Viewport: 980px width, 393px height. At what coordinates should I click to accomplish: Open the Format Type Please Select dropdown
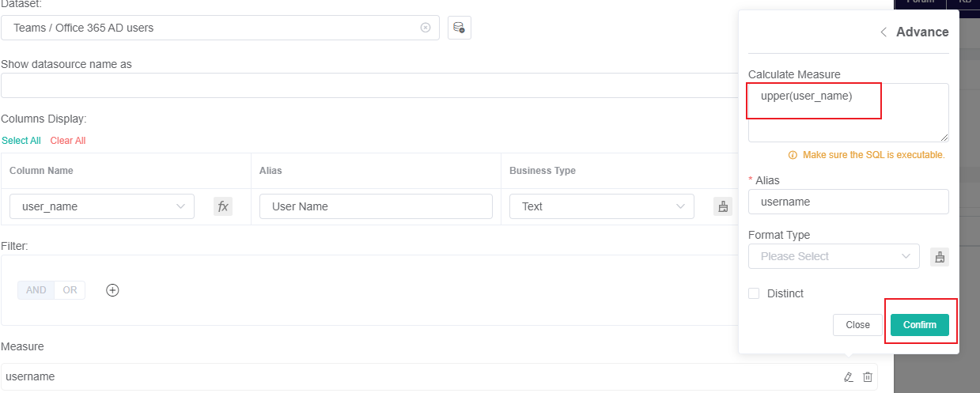point(834,256)
